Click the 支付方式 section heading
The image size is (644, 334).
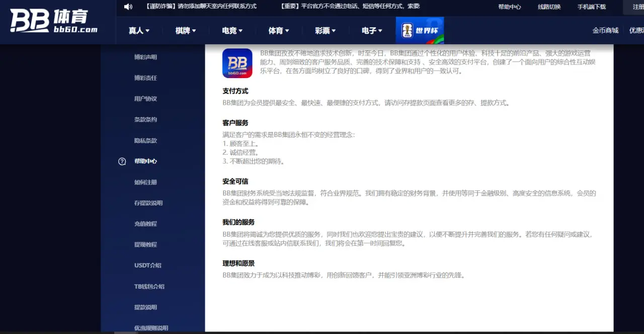coord(235,91)
